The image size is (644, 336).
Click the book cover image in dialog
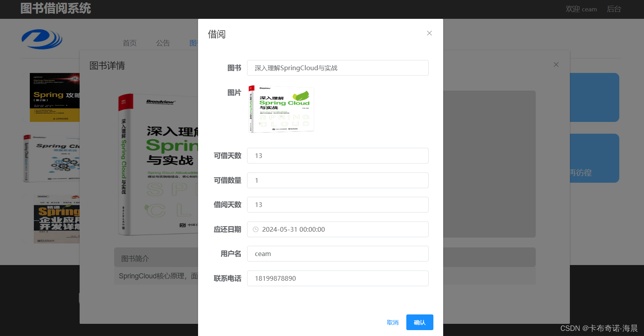[281, 109]
